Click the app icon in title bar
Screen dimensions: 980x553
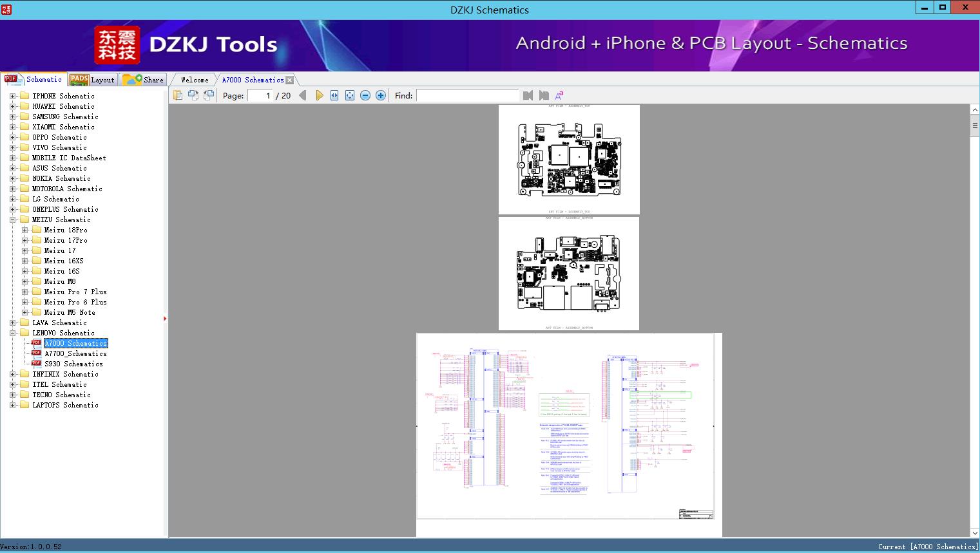pyautogui.click(x=6, y=9)
